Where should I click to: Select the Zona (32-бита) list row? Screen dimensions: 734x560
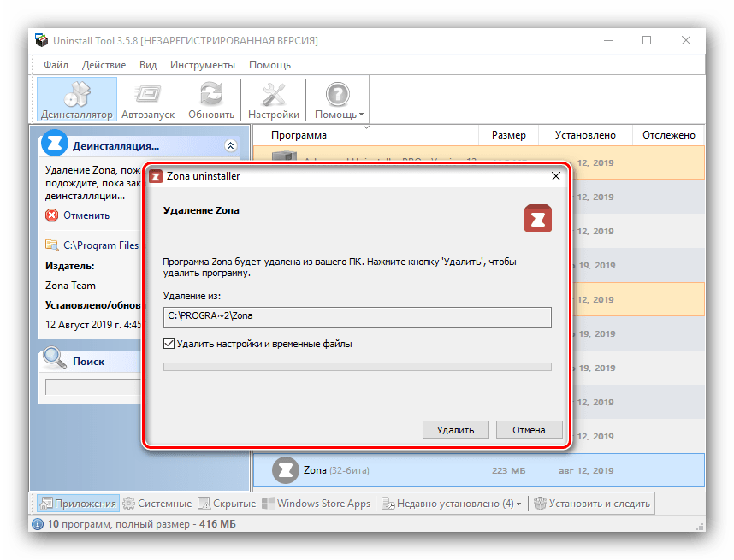click(479, 470)
